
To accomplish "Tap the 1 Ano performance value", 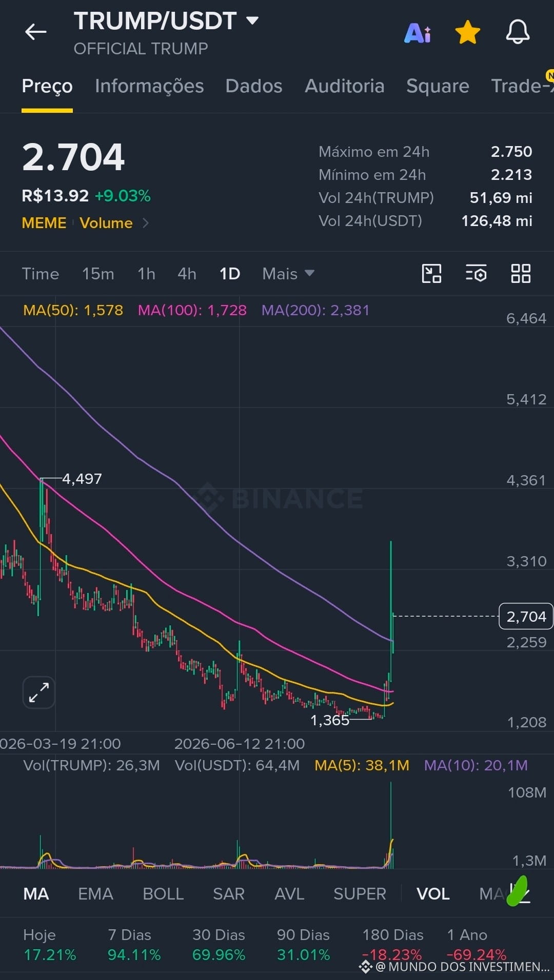I will (477, 954).
